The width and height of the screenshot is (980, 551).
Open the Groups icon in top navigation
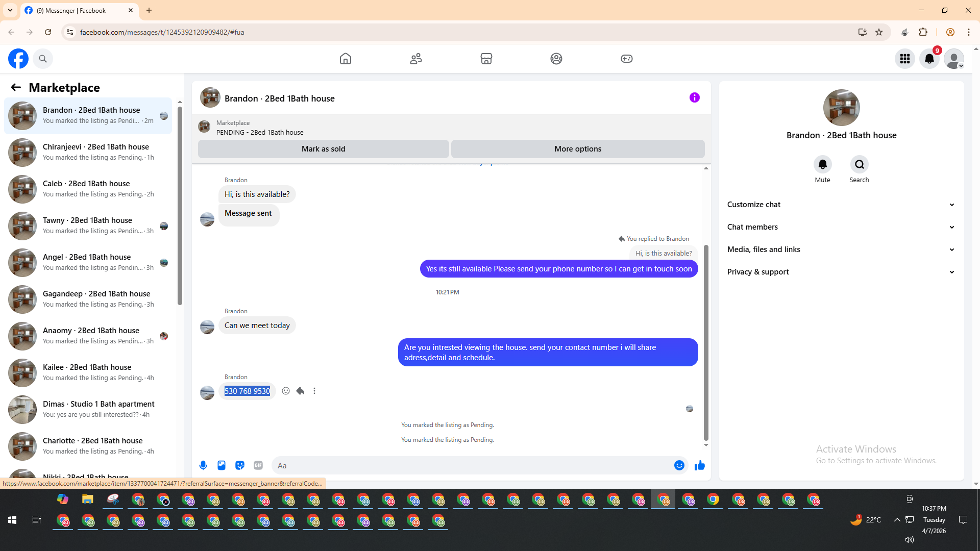556,59
